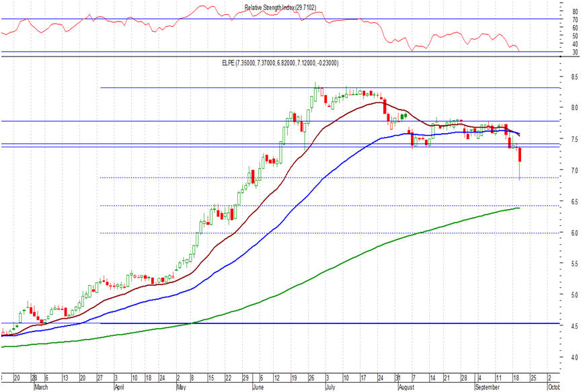Select the 22 date label in May
Screen dimensions: 581x392
point(229,379)
